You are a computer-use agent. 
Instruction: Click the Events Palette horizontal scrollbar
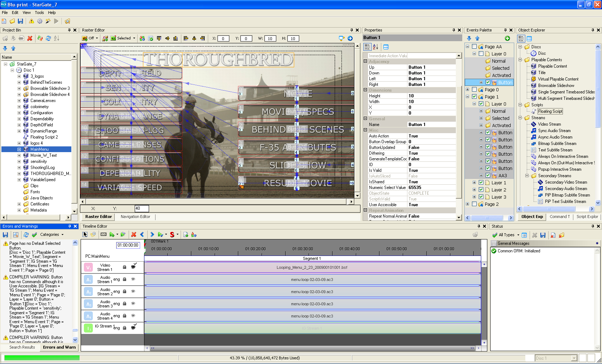[x=489, y=218]
